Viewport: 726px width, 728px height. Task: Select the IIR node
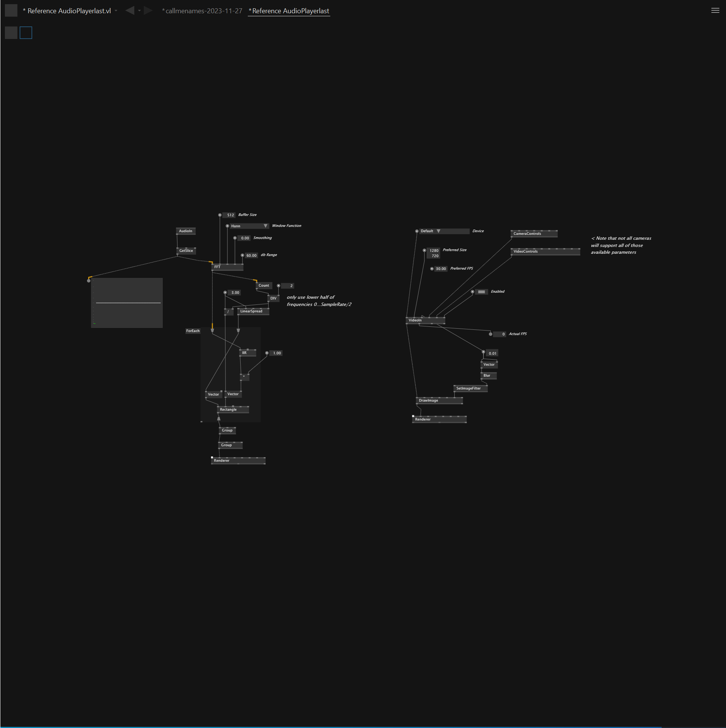247,353
